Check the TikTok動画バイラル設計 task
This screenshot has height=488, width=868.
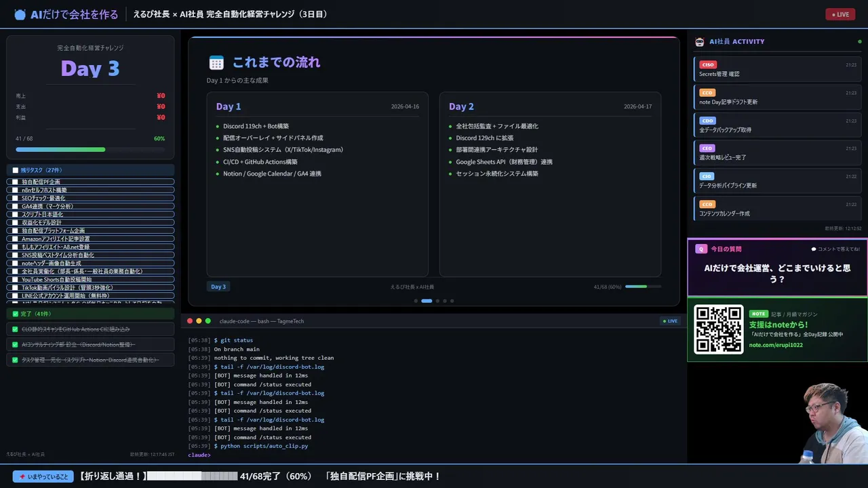tap(15, 287)
